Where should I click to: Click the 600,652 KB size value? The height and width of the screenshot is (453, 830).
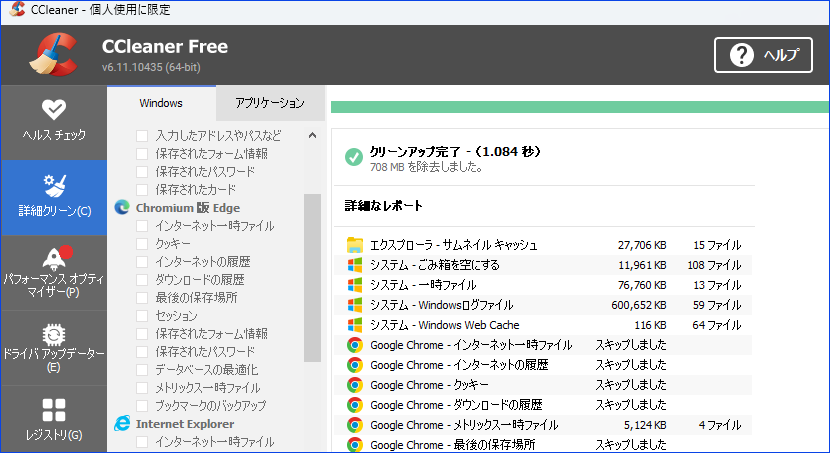pos(638,305)
